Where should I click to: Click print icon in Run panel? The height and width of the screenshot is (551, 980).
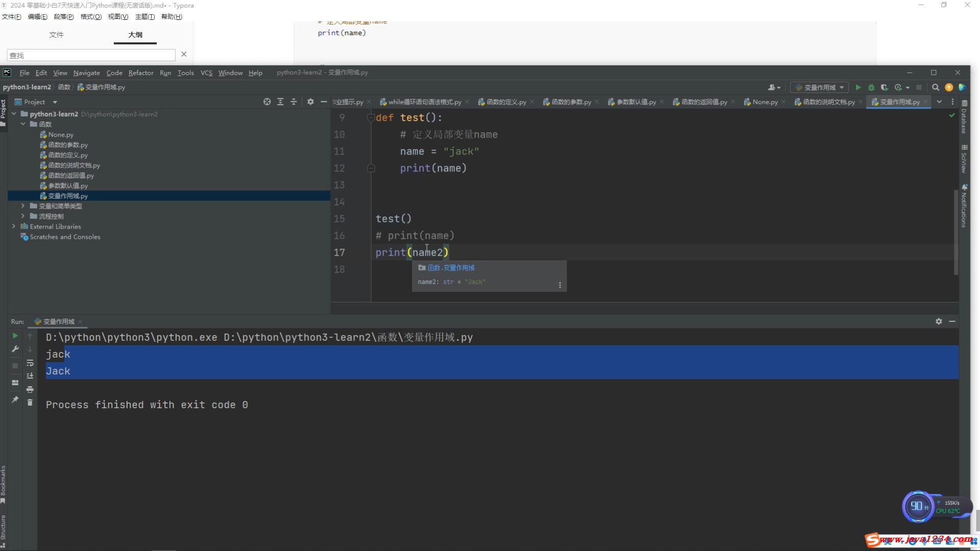pyautogui.click(x=30, y=389)
